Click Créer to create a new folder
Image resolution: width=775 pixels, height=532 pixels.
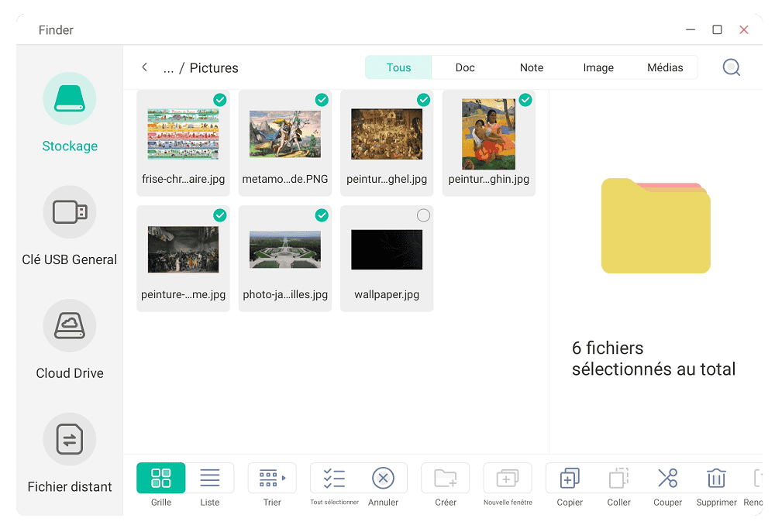446,478
